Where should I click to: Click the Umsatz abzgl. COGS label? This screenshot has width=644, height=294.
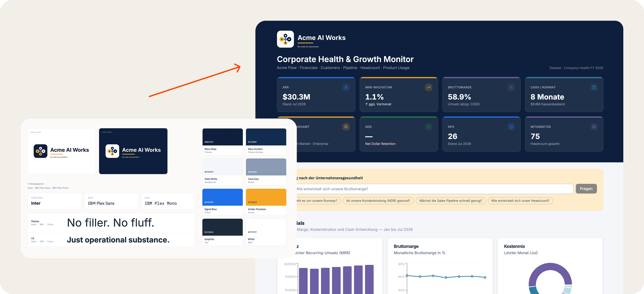[x=464, y=104]
